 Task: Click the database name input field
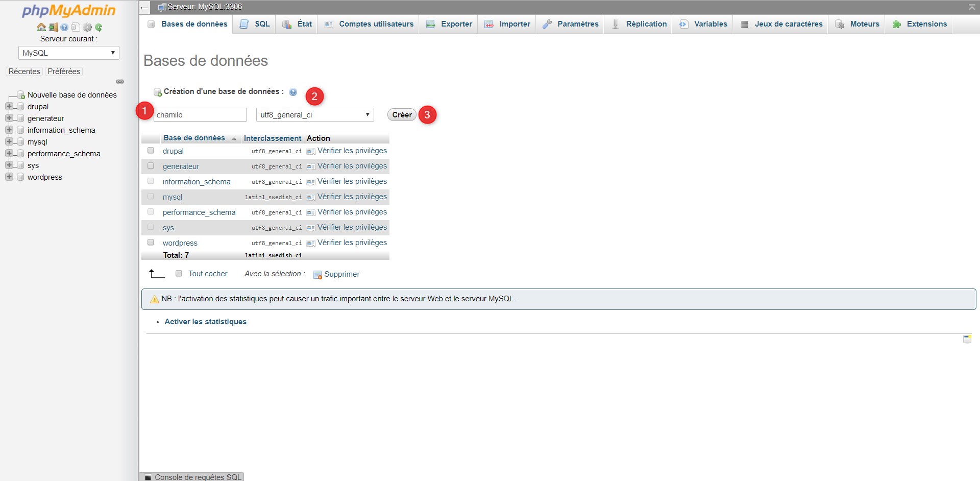pos(200,115)
